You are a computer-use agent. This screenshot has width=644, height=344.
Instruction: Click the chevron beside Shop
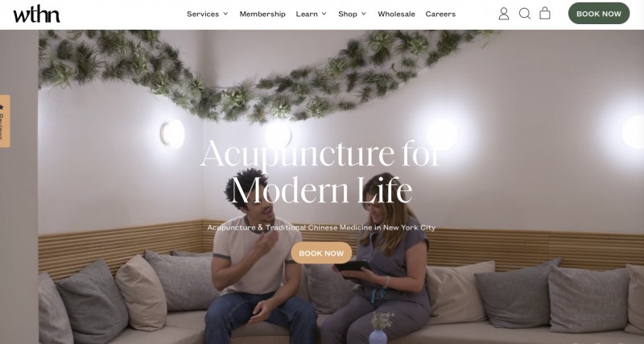click(x=364, y=14)
